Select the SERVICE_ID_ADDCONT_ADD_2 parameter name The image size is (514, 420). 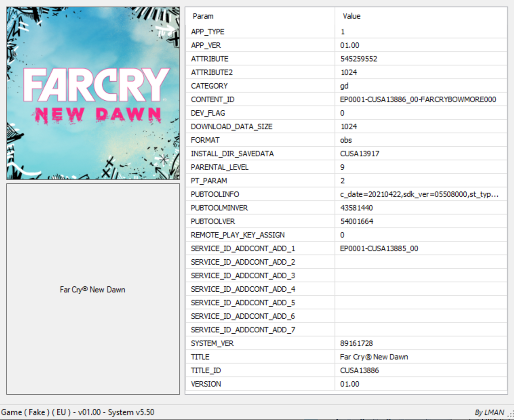243,262
